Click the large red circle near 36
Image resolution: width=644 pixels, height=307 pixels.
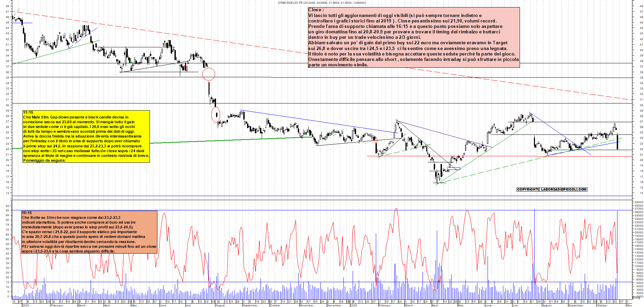point(209,74)
